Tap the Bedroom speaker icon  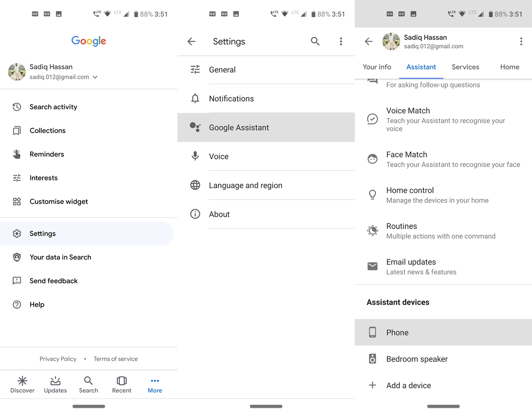pos(372,359)
